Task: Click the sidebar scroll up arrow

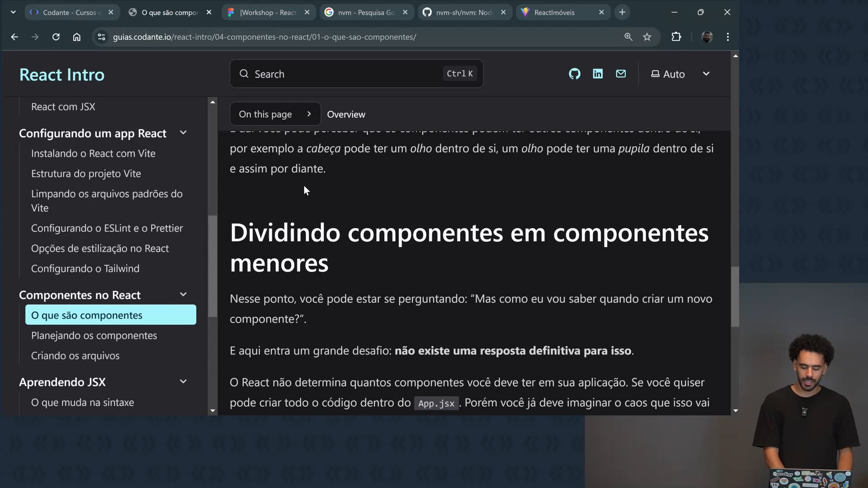Action: [x=212, y=102]
